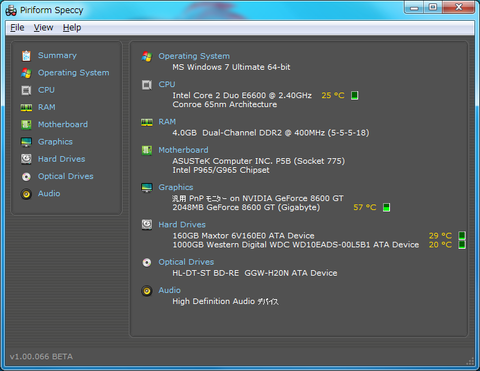Click the Speccy app icon in title bar
Viewport: 480px width, 371px height.
11,11
